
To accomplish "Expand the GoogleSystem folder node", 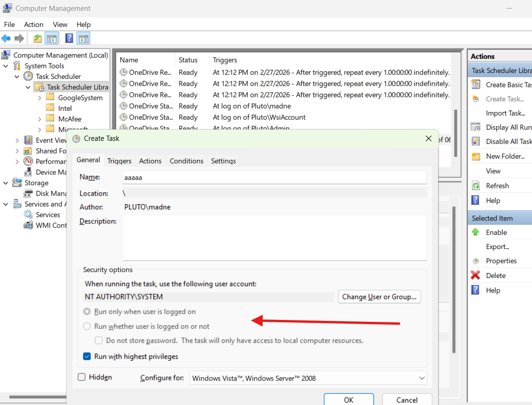I will 40,98.
